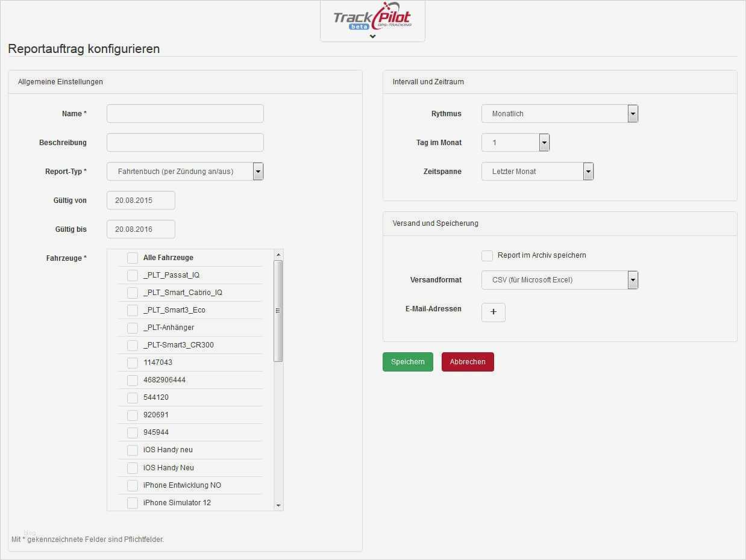Click the Name input field

tap(184, 113)
